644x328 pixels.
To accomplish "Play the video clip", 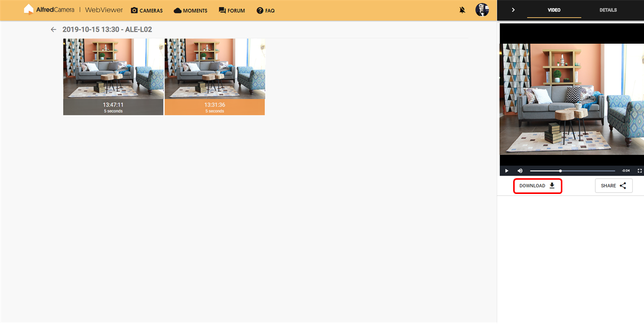I will 506,171.
